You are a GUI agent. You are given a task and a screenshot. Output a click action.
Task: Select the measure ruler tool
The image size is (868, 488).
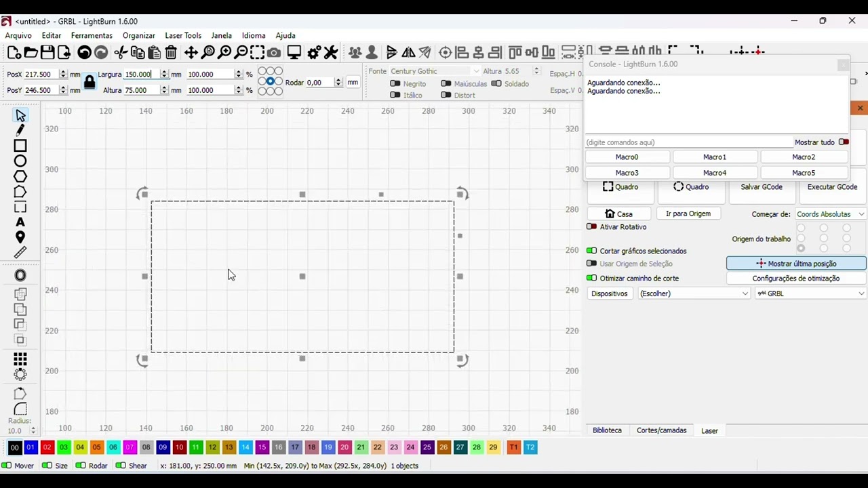click(x=20, y=253)
